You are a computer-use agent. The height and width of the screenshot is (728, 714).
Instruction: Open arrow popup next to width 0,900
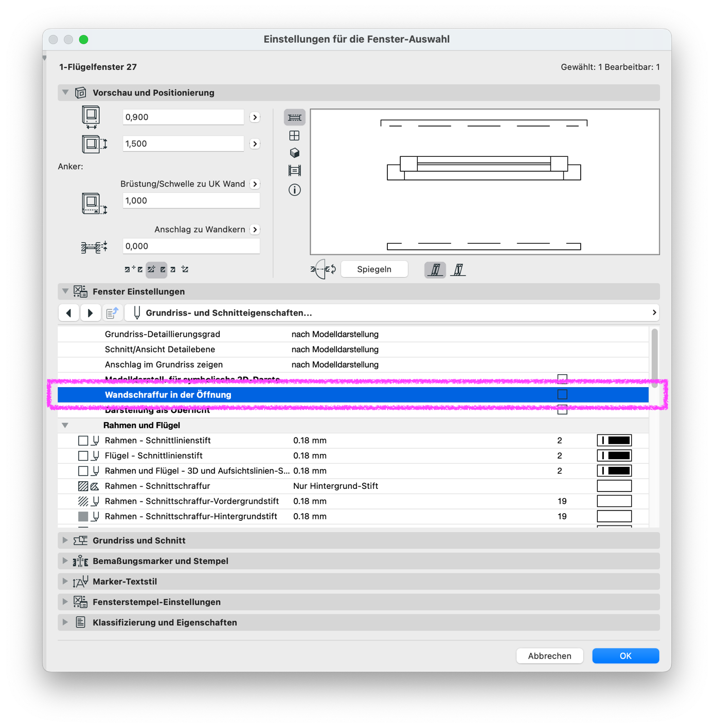(255, 117)
